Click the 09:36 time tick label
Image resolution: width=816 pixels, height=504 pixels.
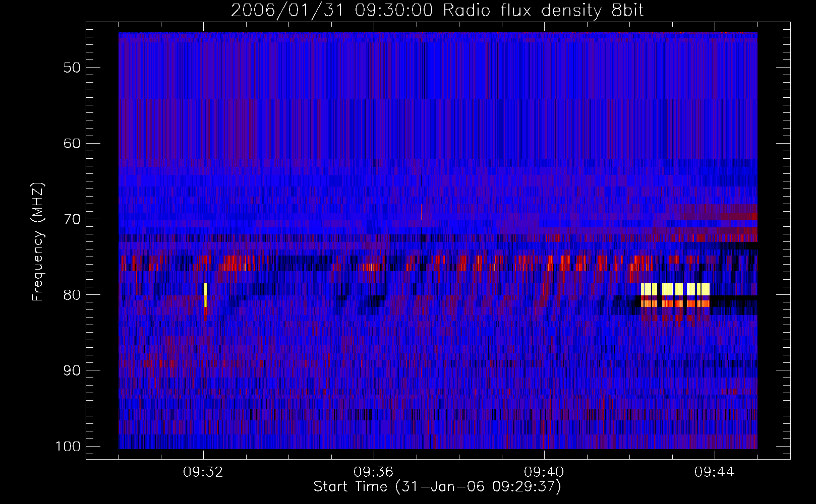click(374, 472)
